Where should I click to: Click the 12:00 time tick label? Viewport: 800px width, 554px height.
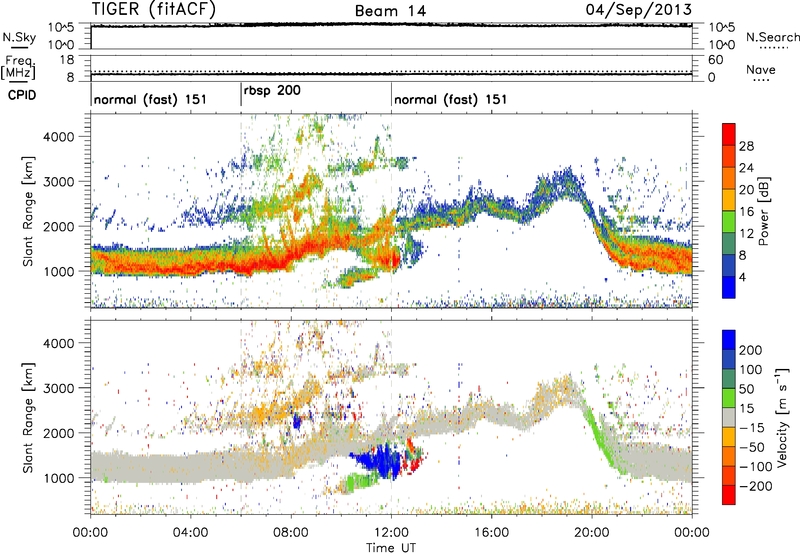coord(391,533)
